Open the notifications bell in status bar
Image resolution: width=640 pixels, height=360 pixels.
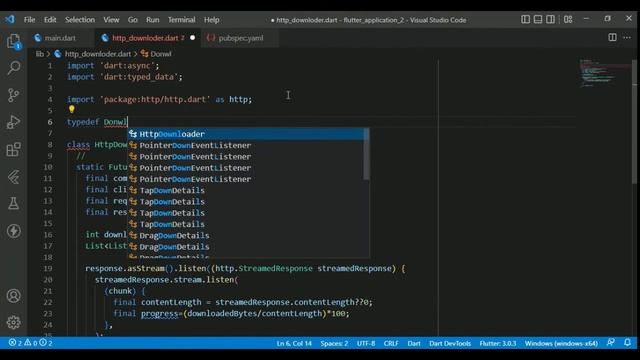pos(627,342)
